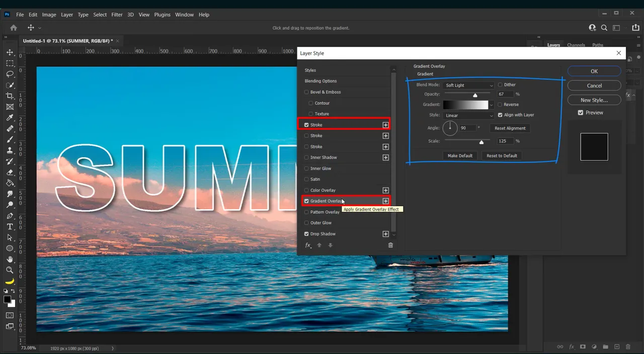Expand the gradient picker arrow
Image resolution: width=644 pixels, height=354 pixels.
[x=492, y=105]
